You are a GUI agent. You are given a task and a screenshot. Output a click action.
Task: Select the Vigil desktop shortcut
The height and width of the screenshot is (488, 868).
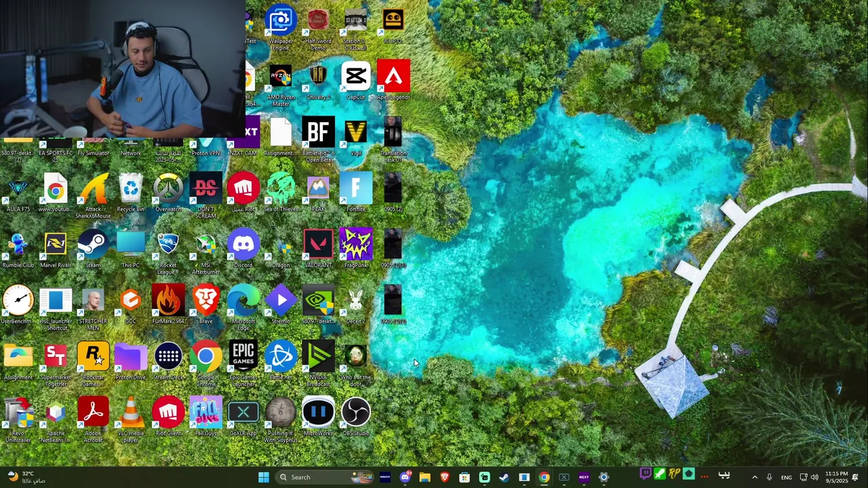click(355, 136)
